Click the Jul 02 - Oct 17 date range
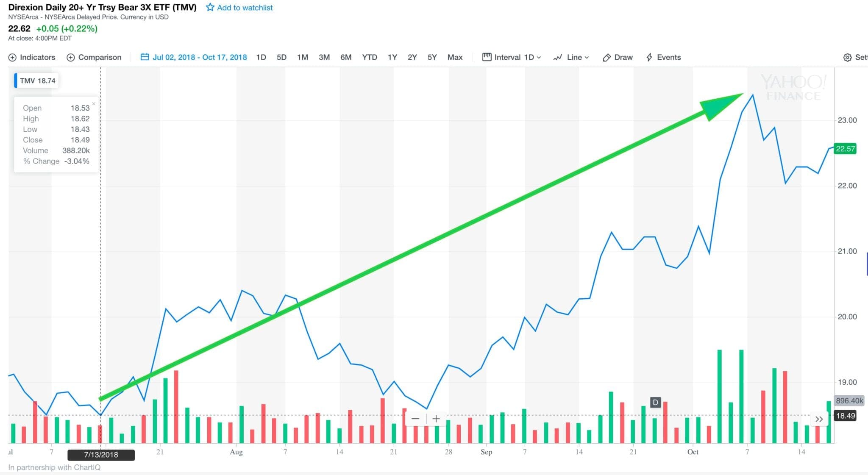The width and height of the screenshot is (868, 475). [x=200, y=57]
